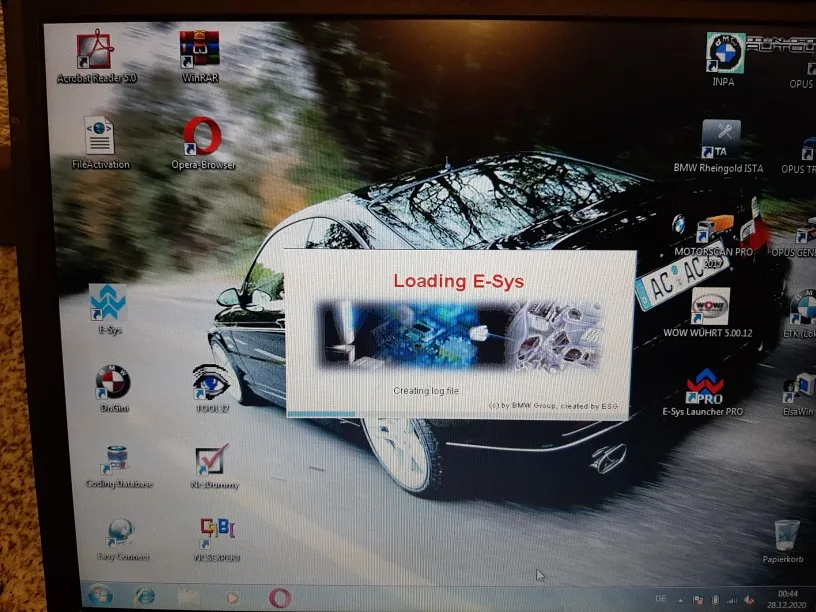This screenshot has height=612, width=816.
Task: Click the Opera icon in the taskbar
Action: [x=279, y=598]
